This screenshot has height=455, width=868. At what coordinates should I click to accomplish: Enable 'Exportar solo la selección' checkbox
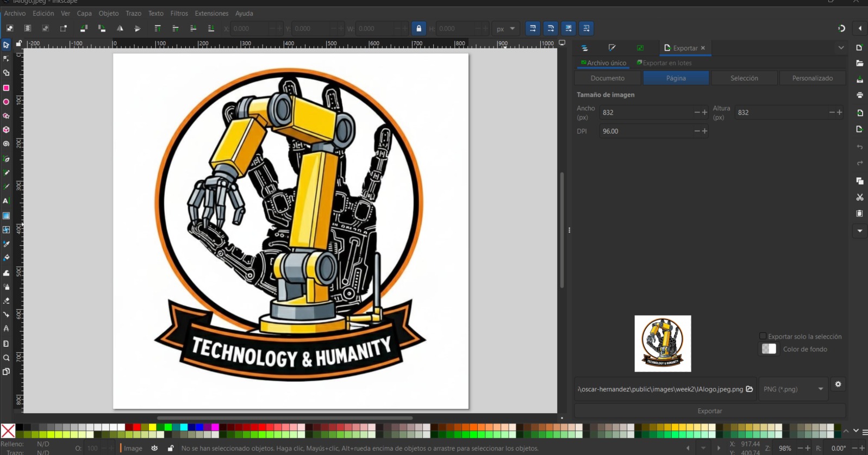pyautogui.click(x=763, y=336)
